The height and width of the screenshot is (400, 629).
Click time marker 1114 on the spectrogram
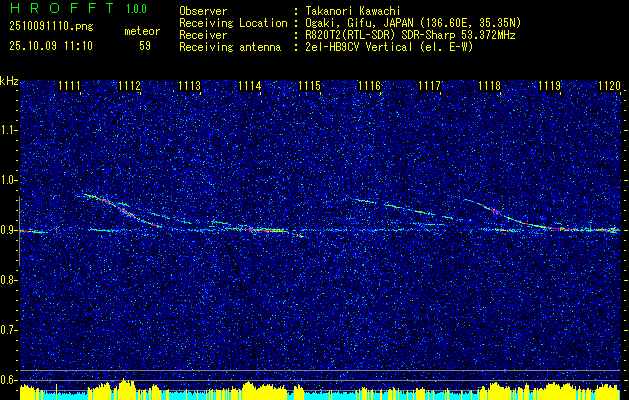point(250,85)
